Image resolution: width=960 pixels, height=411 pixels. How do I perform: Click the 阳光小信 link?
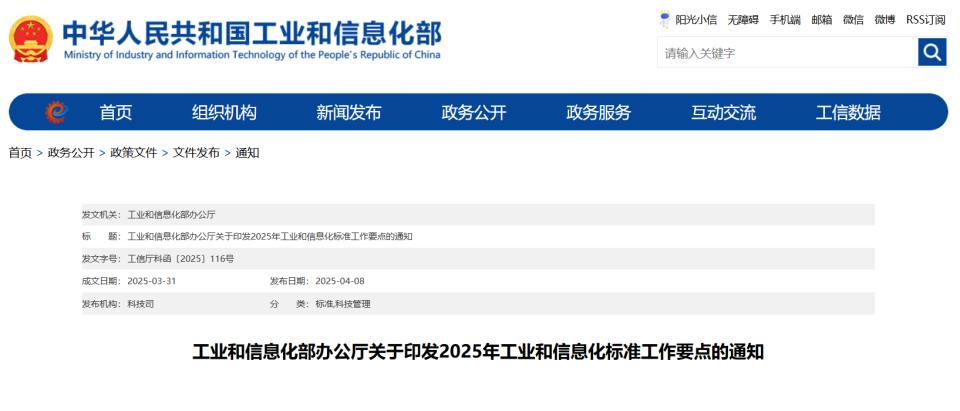pyautogui.click(x=696, y=20)
